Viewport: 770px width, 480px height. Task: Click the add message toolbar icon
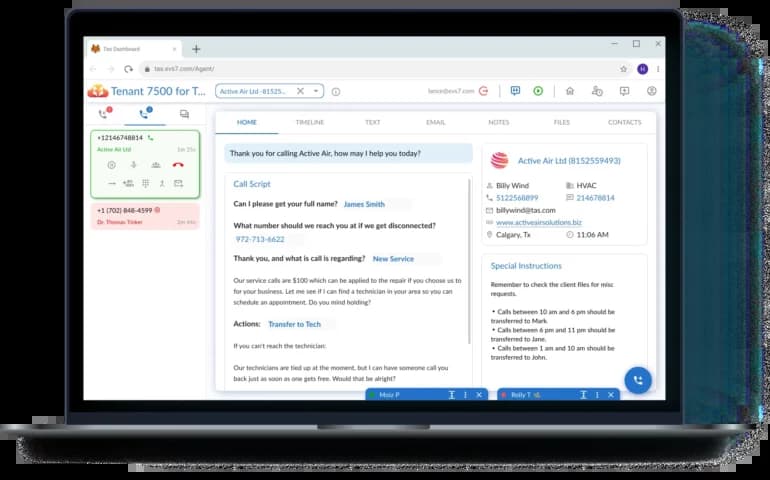pyautogui.click(x=624, y=91)
